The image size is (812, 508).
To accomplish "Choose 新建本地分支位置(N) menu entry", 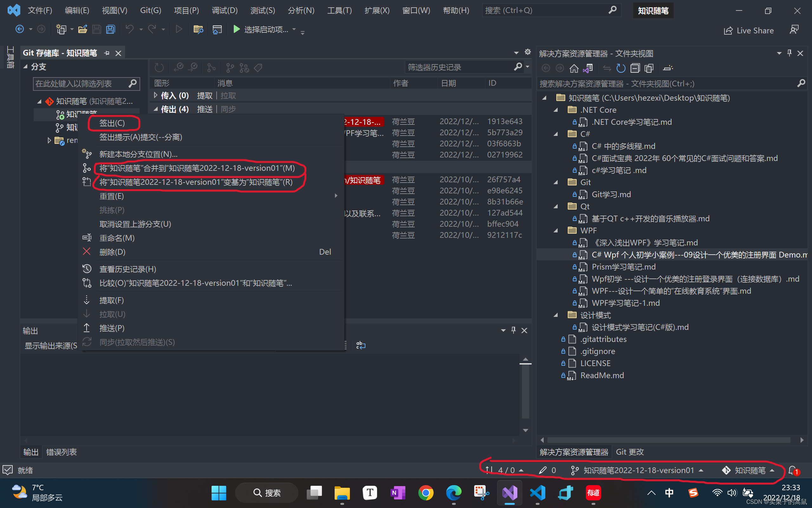I will click(138, 154).
